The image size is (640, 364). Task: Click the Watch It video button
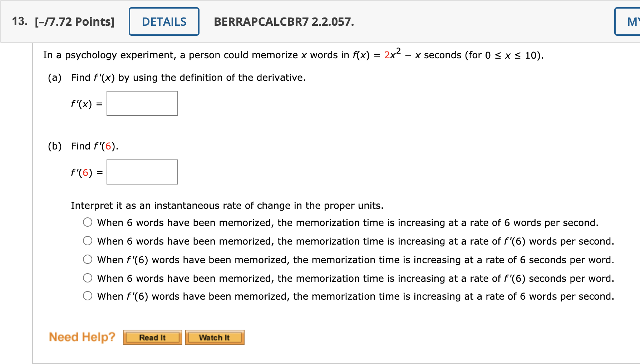coord(214,336)
